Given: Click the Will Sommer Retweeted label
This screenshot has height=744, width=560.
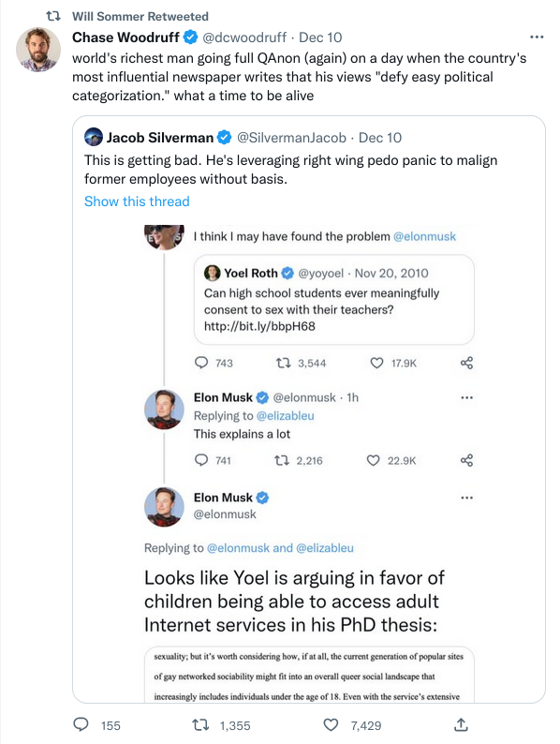Looking at the screenshot, I should coord(140,16).
